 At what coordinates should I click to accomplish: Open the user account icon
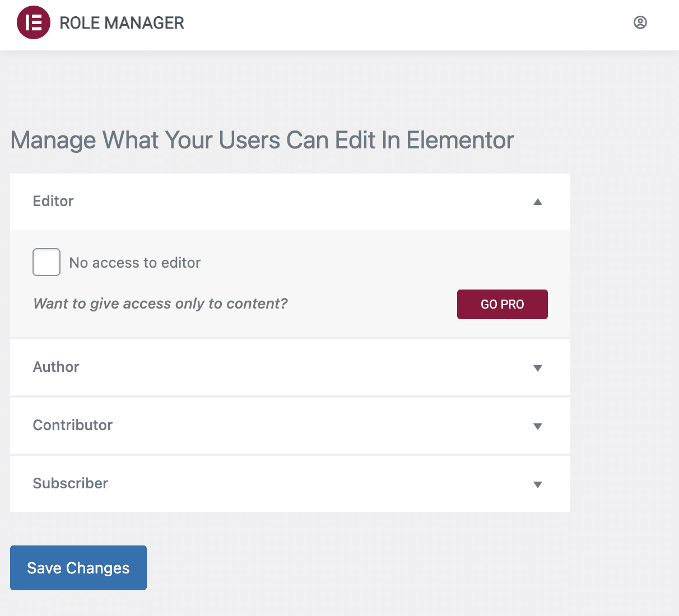coord(640,22)
